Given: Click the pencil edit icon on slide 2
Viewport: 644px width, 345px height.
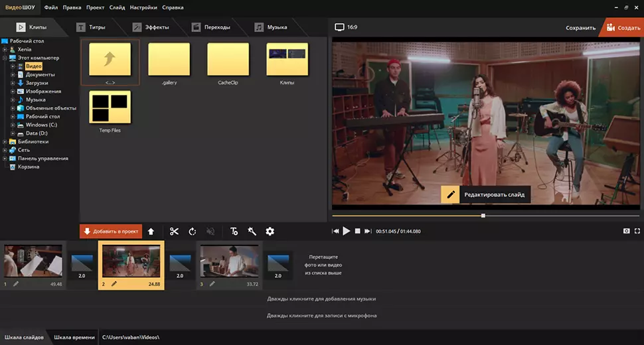Looking at the screenshot, I should tap(114, 284).
